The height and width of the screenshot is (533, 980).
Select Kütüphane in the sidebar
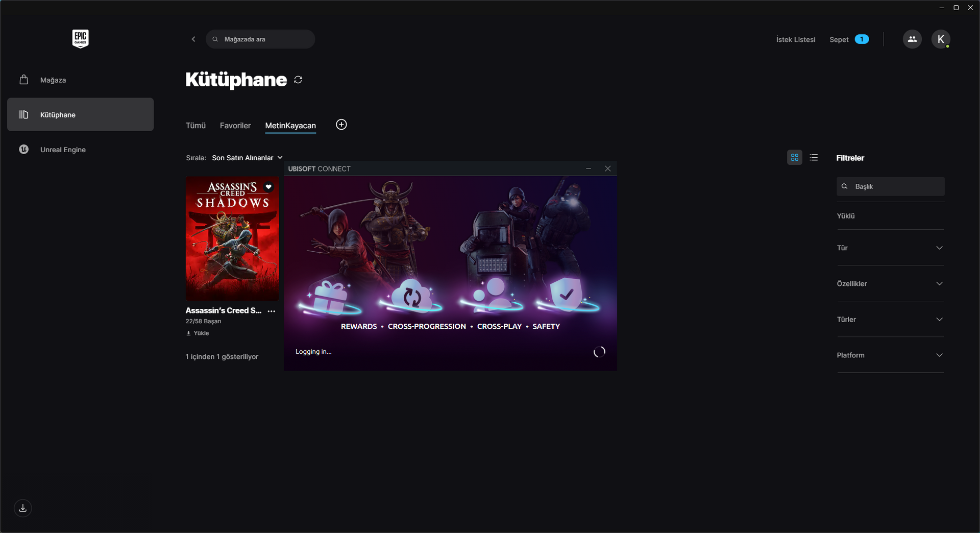click(x=80, y=115)
